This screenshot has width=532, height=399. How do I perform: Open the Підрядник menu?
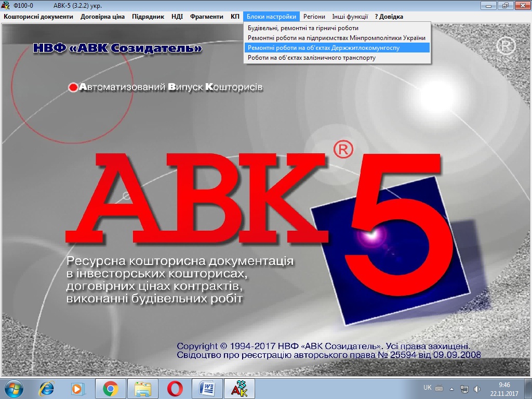coord(148,17)
